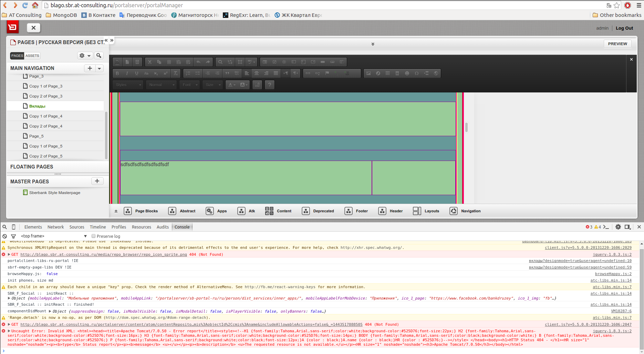Pick the text color swatch

[232, 85]
